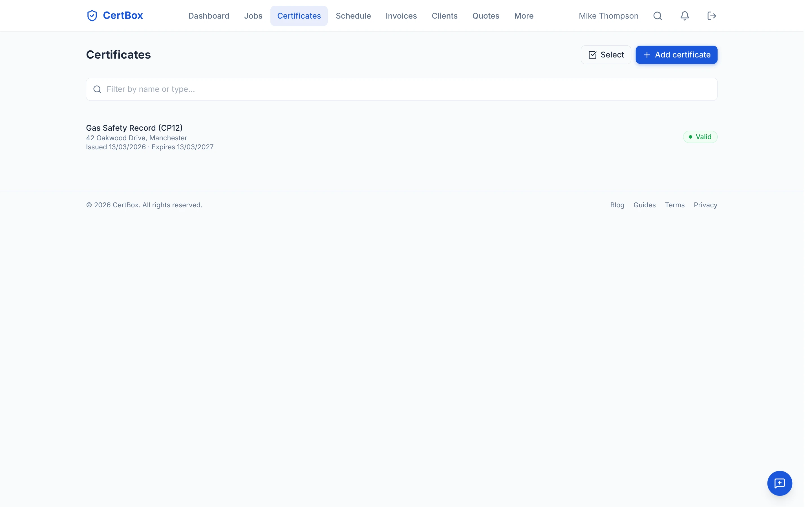
Task: Open the Privacy footer link
Action: pyautogui.click(x=705, y=205)
